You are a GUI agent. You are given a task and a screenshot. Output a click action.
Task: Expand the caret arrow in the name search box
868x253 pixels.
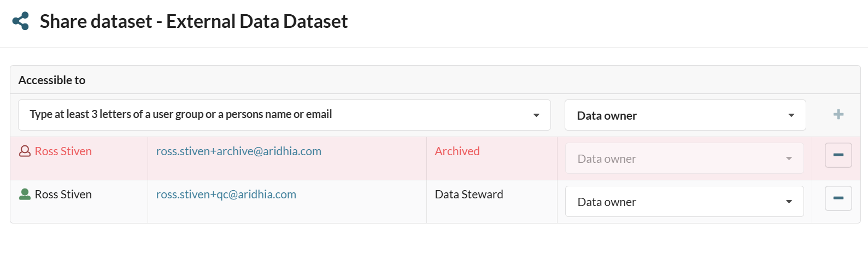tap(536, 115)
